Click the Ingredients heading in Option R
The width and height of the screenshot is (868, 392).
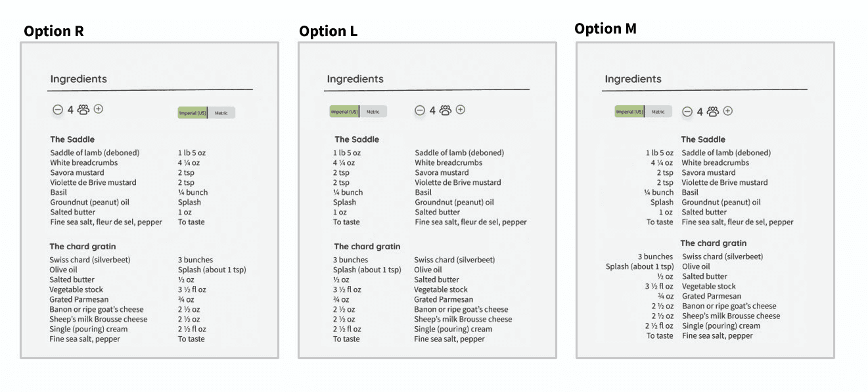point(78,79)
